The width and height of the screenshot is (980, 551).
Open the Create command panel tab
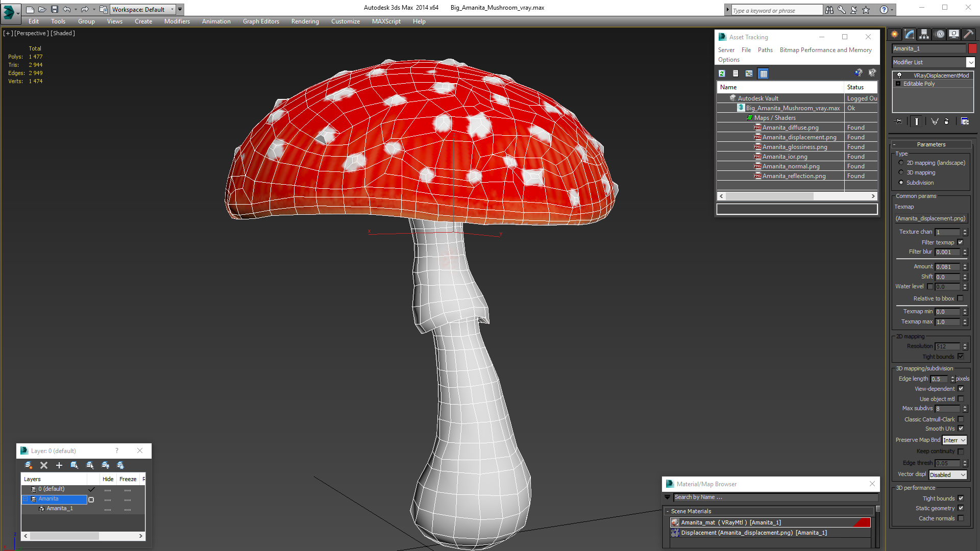pos(894,34)
